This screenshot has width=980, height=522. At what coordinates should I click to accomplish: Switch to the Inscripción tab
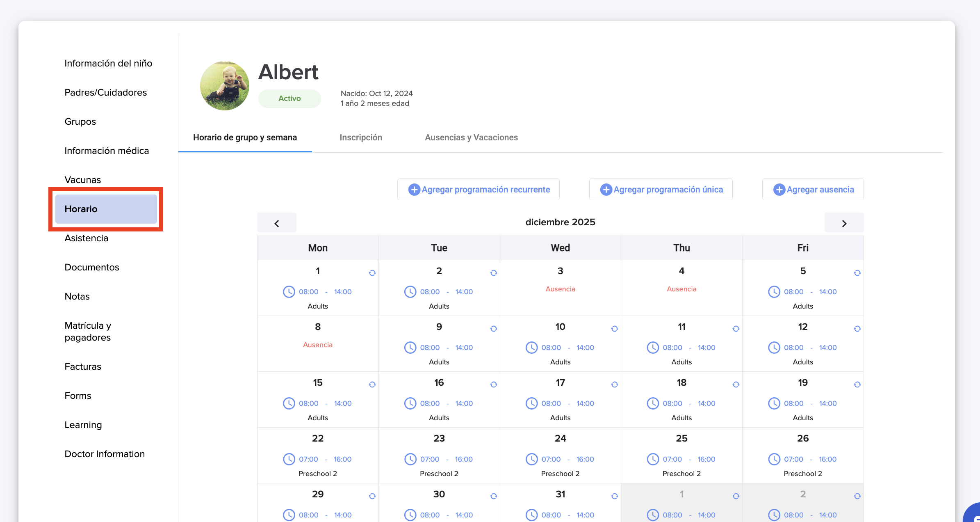(361, 137)
